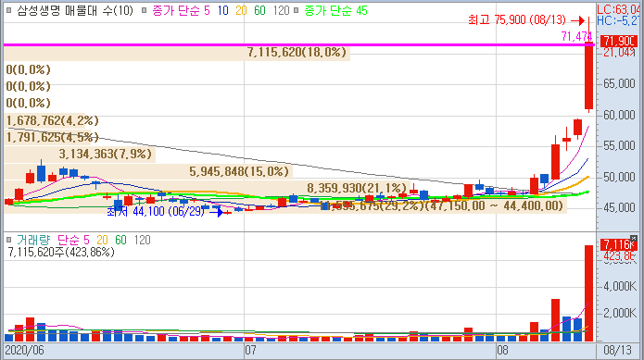This screenshot has width=644, height=360.
Task: Select the volume 60 average label
Action: pyautogui.click(x=120, y=240)
